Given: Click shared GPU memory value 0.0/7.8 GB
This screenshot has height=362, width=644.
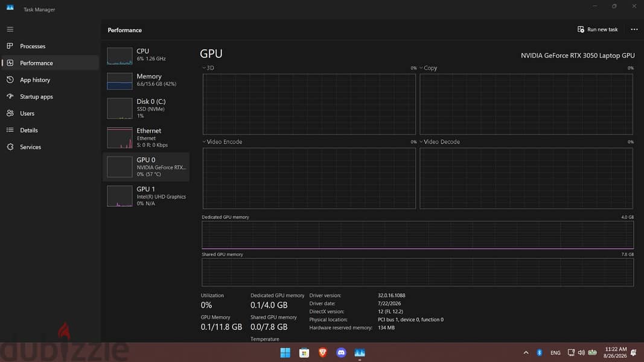Looking at the screenshot, I should click(x=269, y=327).
